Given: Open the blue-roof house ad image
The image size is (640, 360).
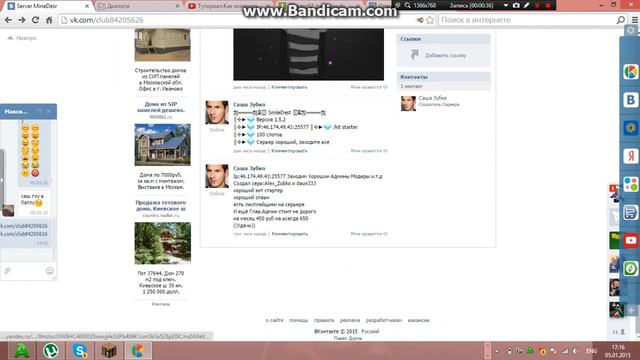Looking at the screenshot, I should click(162, 145).
